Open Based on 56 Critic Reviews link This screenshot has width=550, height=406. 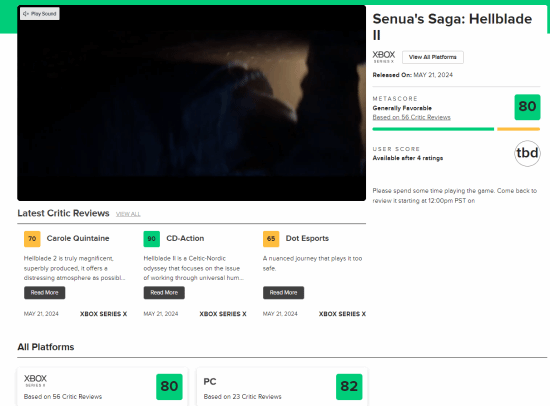(x=411, y=117)
